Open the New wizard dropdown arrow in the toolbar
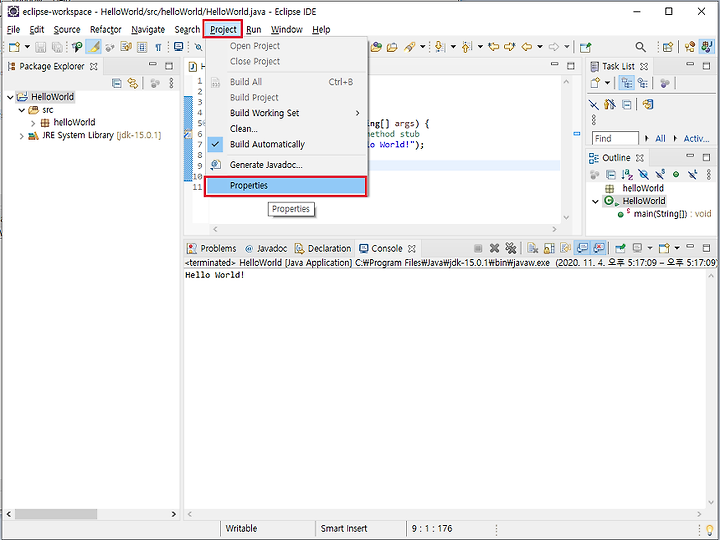 [27, 47]
